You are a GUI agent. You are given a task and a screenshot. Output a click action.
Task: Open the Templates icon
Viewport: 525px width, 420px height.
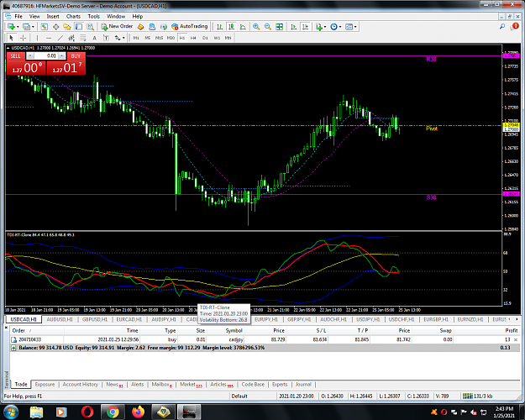[349, 26]
